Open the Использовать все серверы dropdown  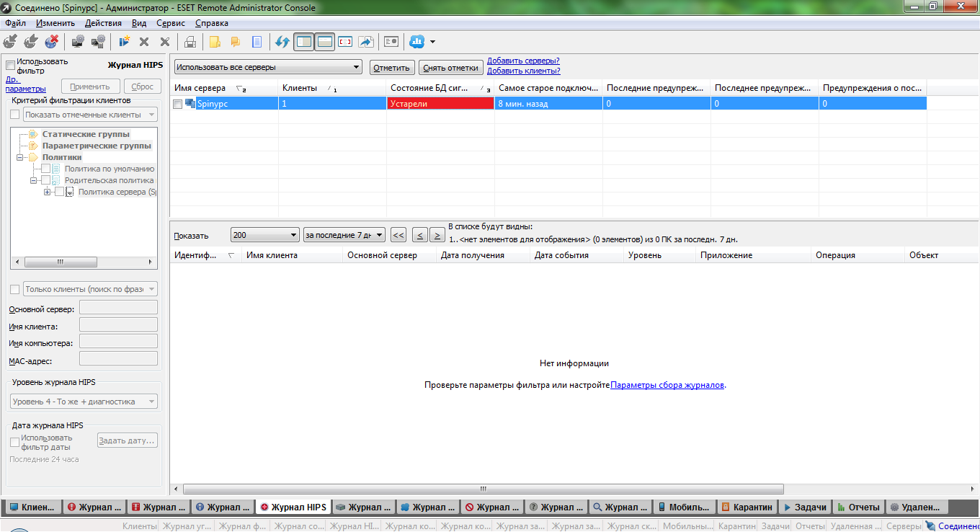click(x=268, y=67)
